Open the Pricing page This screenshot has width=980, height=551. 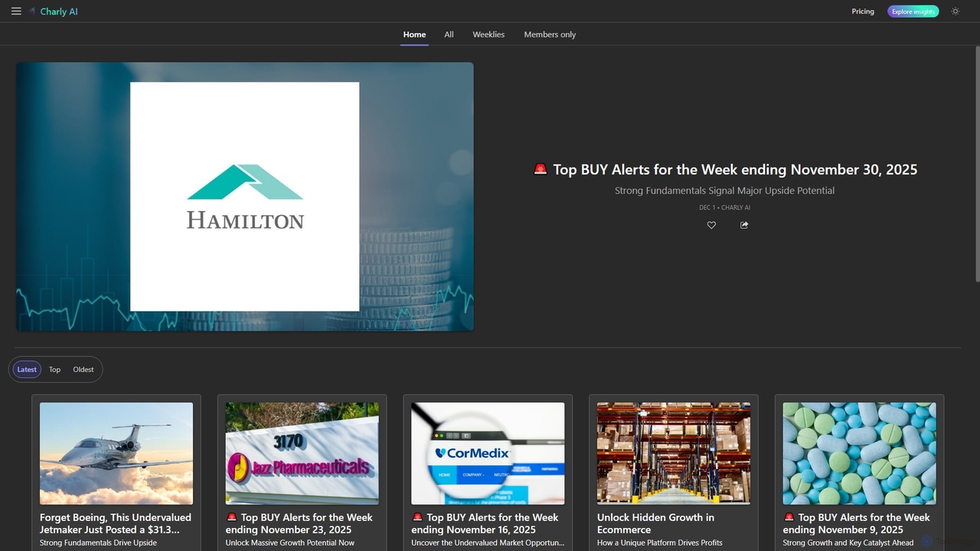pyautogui.click(x=863, y=11)
